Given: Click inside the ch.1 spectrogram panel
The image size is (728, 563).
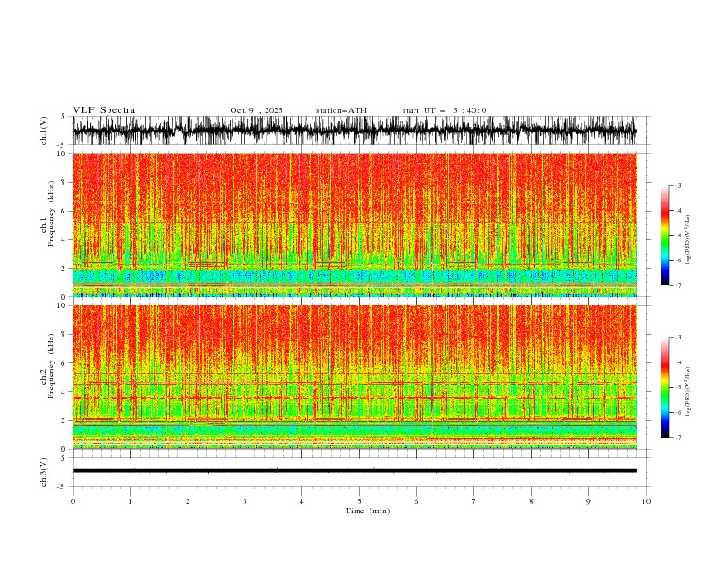Looking at the screenshot, I should click(354, 224).
